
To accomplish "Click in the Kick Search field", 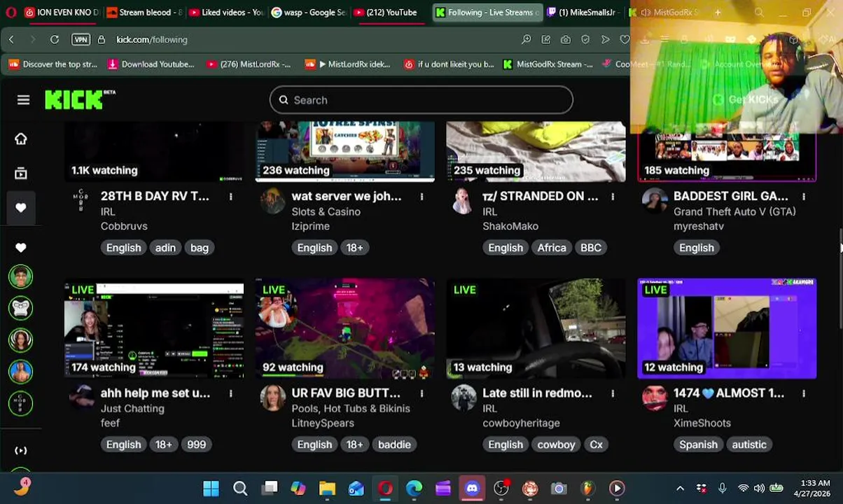I will [x=421, y=100].
